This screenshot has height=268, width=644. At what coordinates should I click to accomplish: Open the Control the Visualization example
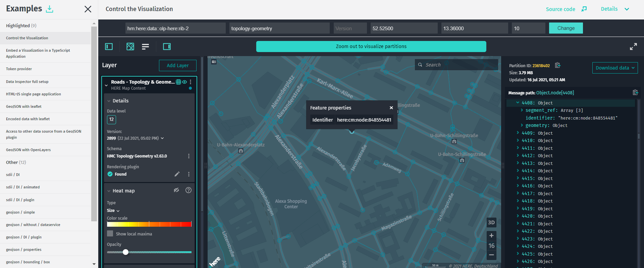click(45, 38)
